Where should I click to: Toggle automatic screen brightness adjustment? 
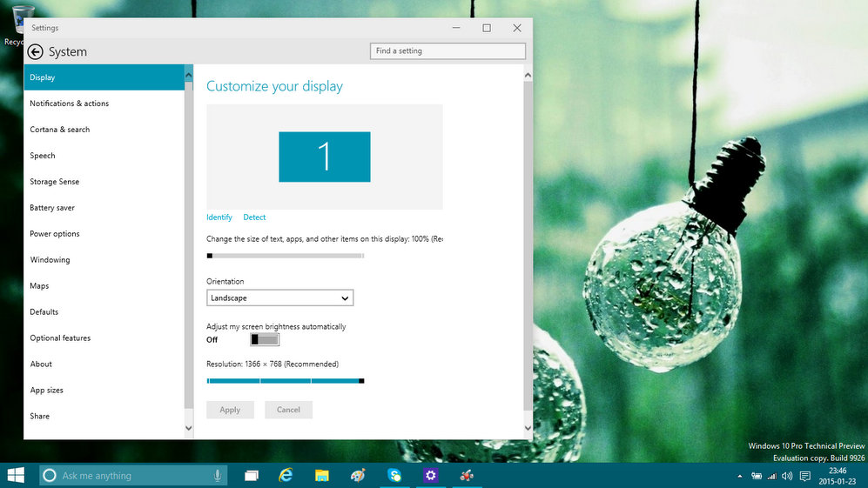tap(264, 339)
